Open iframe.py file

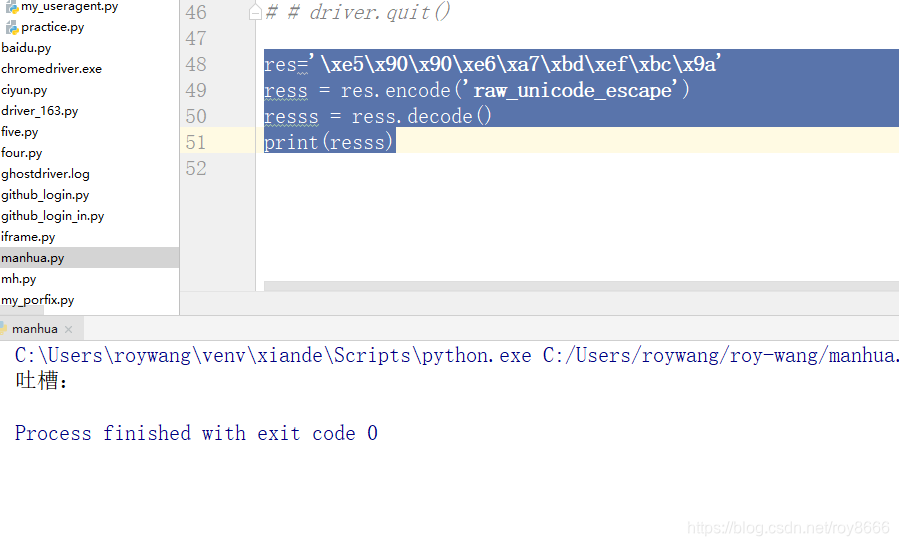(28, 237)
